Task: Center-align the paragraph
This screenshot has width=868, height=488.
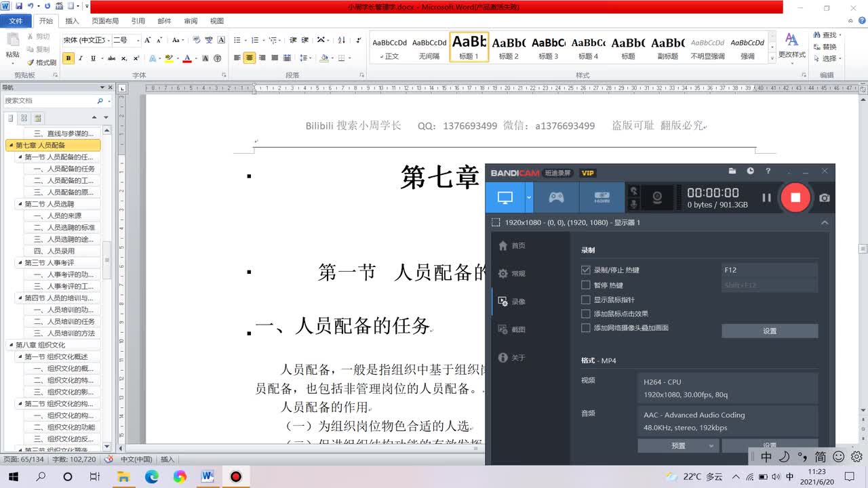Action: (250, 58)
